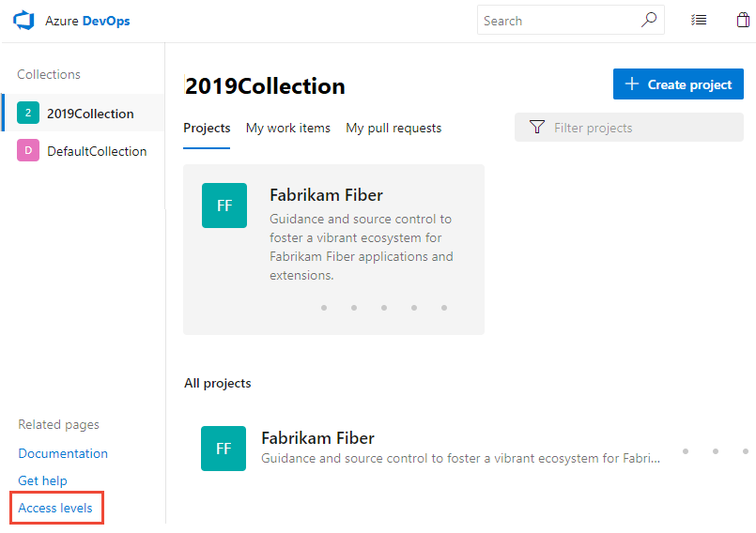Image resolution: width=756 pixels, height=533 pixels.
Task: Click the Azure DevOps logo icon
Action: pyautogui.click(x=23, y=21)
